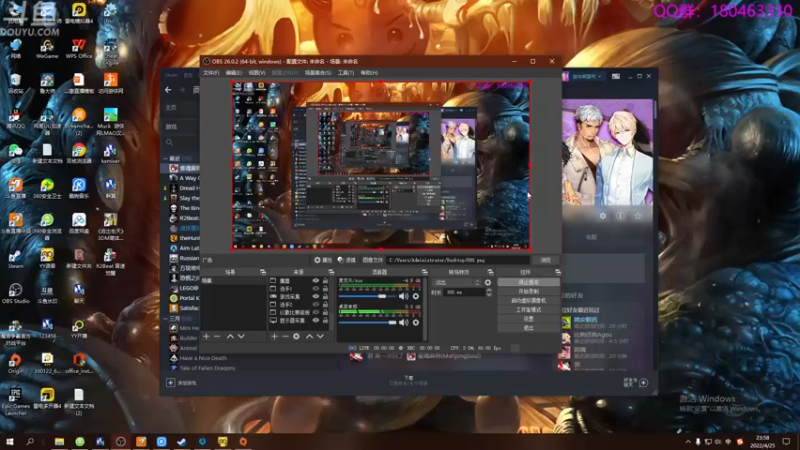
Task: Add a new source with the plus icon
Action: (274, 336)
